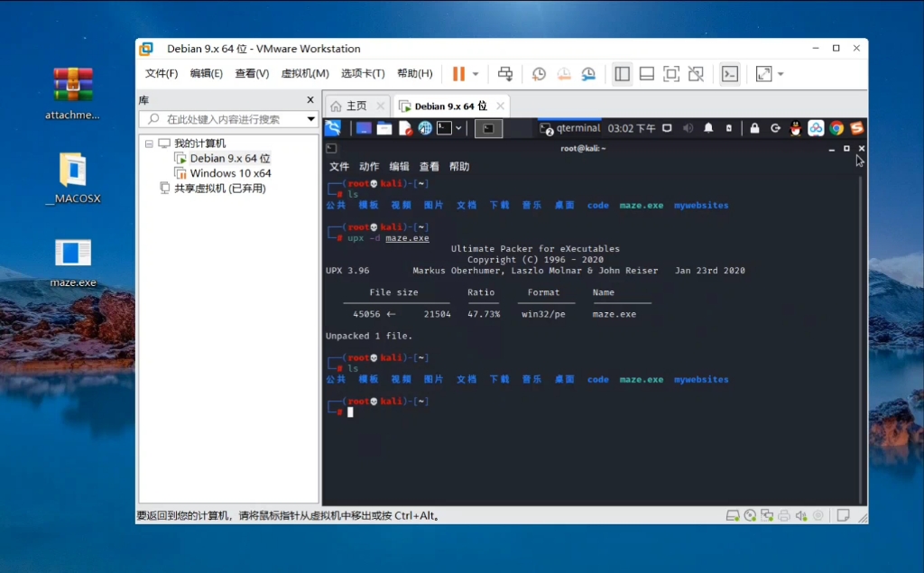Click the muted volume icon in the Kali panel
The width and height of the screenshot is (924, 573).
pyautogui.click(x=688, y=128)
